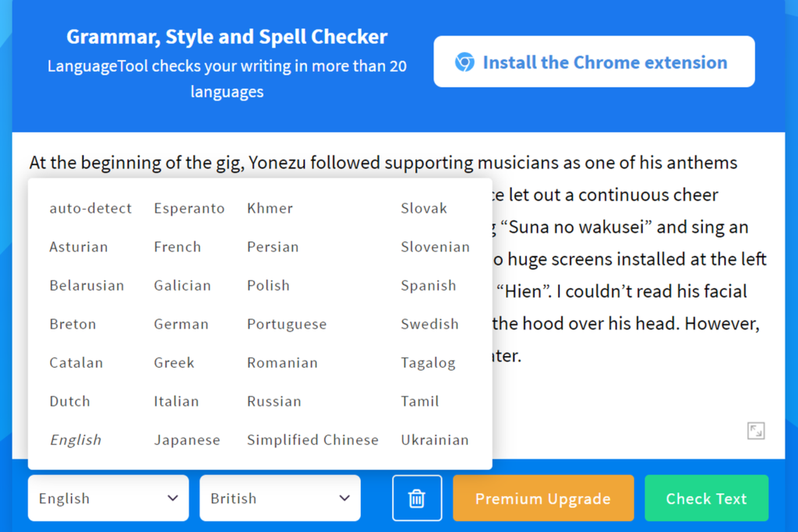Pick Galician from the language menu
Image resolution: width=798 pixels, height=532 pixels.
click(x=182, y=285)
